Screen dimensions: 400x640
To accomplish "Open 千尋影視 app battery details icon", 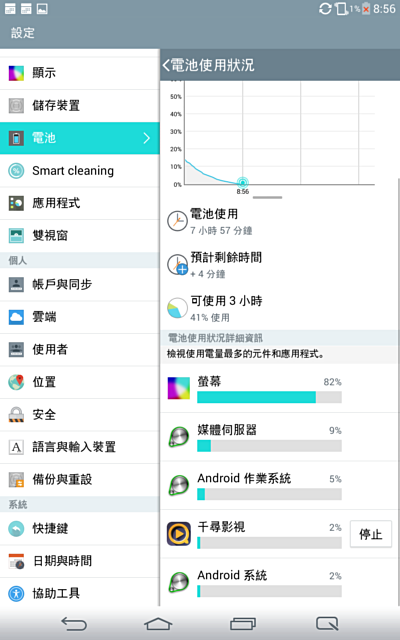I will click(179, 533).
